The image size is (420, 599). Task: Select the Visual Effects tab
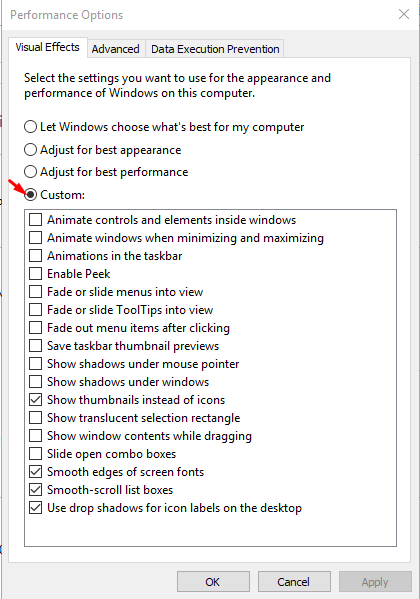click(47, 47)
